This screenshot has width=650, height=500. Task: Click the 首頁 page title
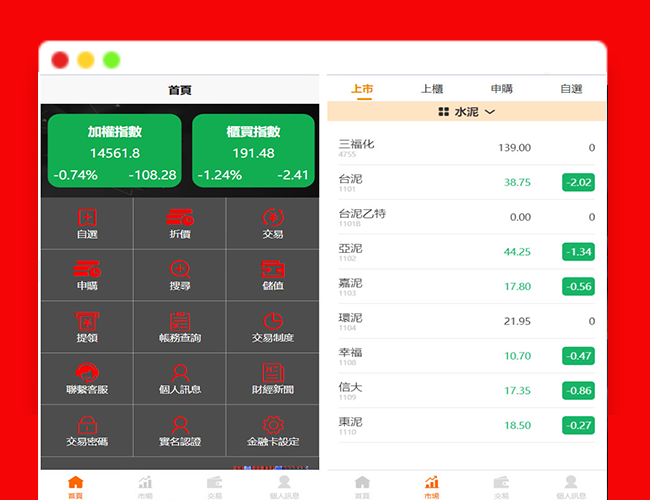point(180,90)
